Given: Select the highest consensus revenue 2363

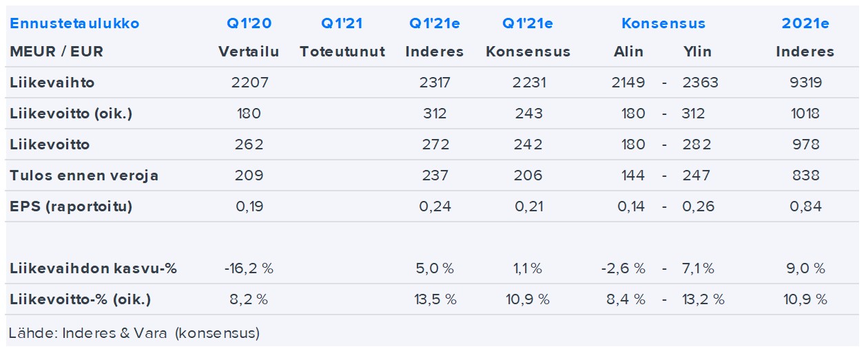Looking at the screenshot, I should tap(700, 83).
